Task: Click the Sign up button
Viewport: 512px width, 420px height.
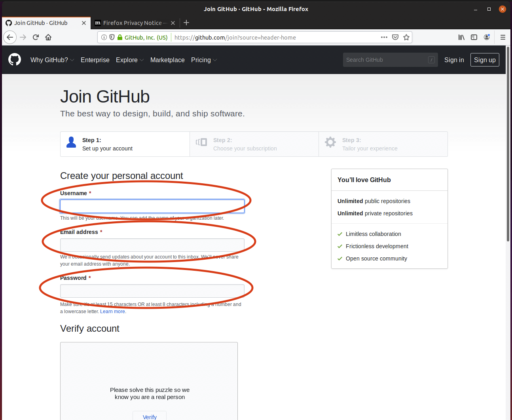Action: click(485, 60)
